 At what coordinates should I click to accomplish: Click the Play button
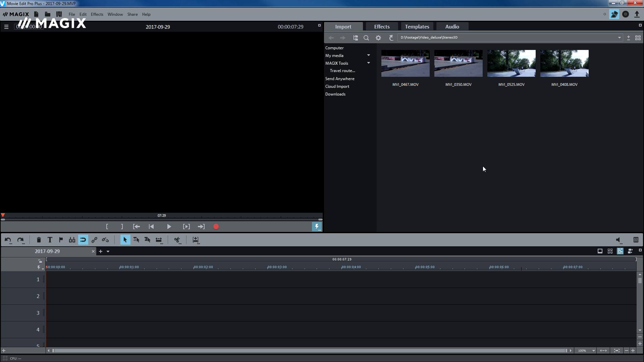click(x=168, y=227)
